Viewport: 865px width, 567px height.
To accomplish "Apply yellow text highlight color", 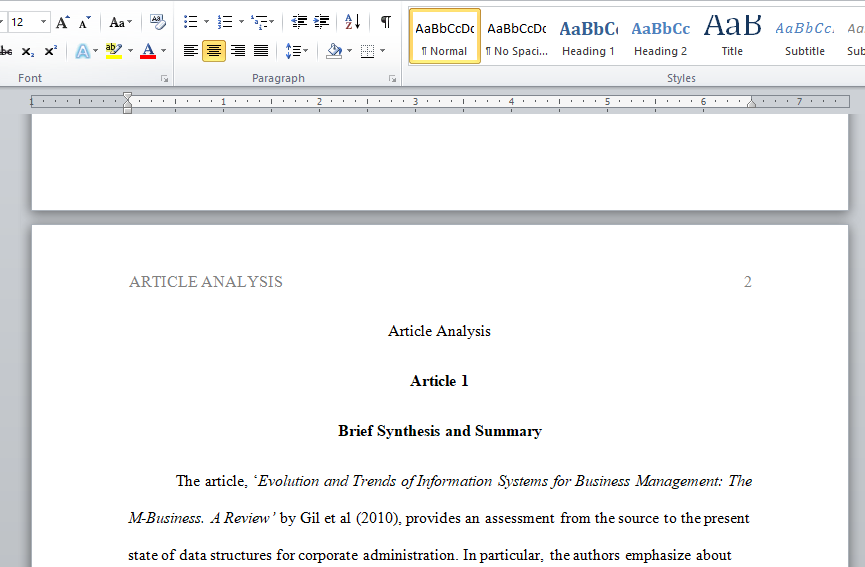I will pos(114,51).
